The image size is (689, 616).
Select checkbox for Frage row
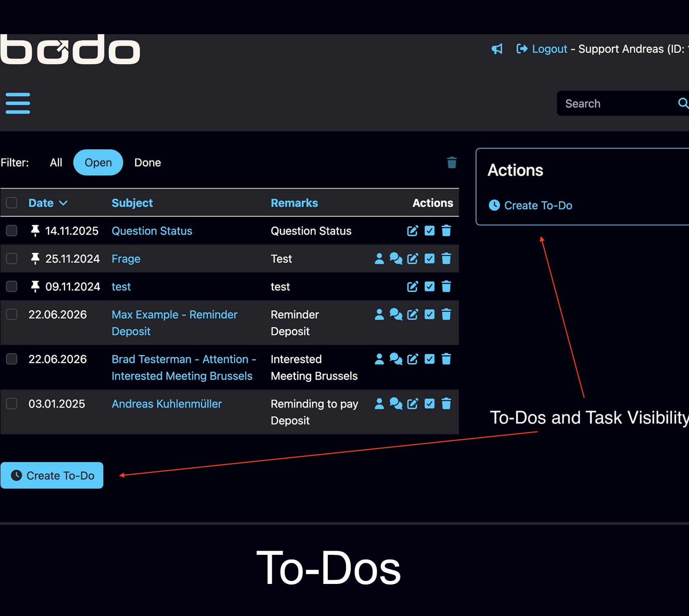click(x=12, y=259)
